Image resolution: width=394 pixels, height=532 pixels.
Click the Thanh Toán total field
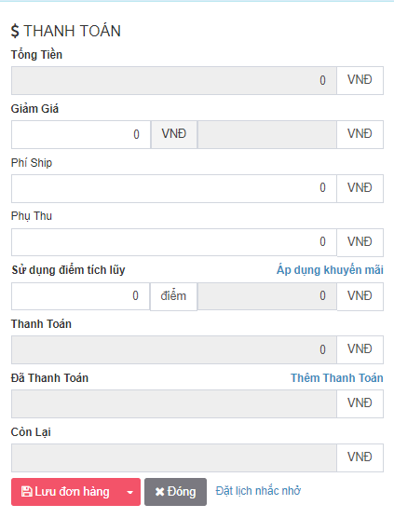[174, 349]
